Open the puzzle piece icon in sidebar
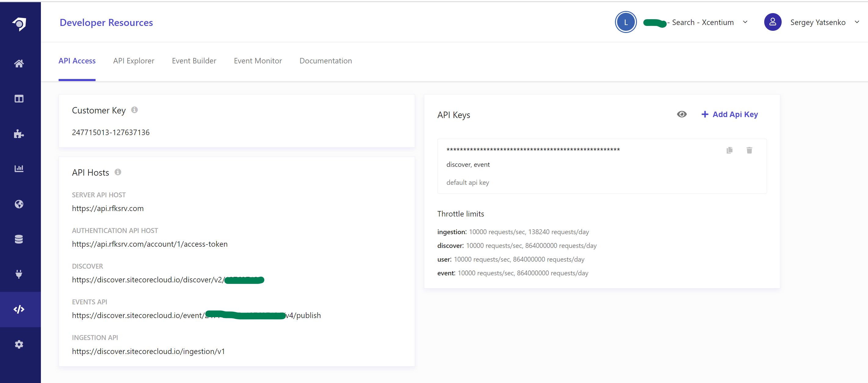This screenshot has height=383, width=868. (x=19, y=134)
